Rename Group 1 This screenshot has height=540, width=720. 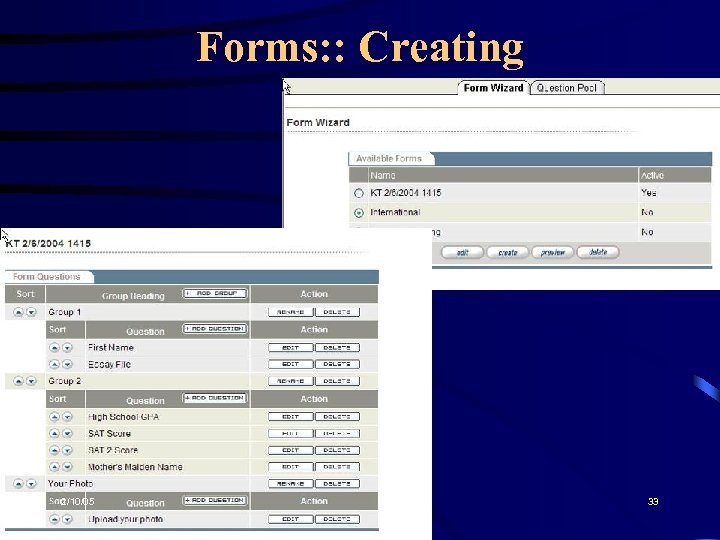point(291,312)
